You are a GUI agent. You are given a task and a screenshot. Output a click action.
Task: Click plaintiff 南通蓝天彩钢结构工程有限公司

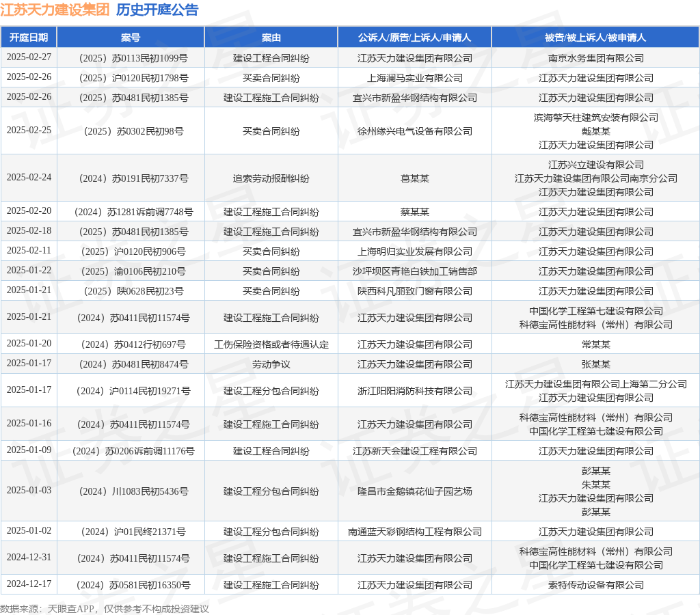click(x=415, y=532)
